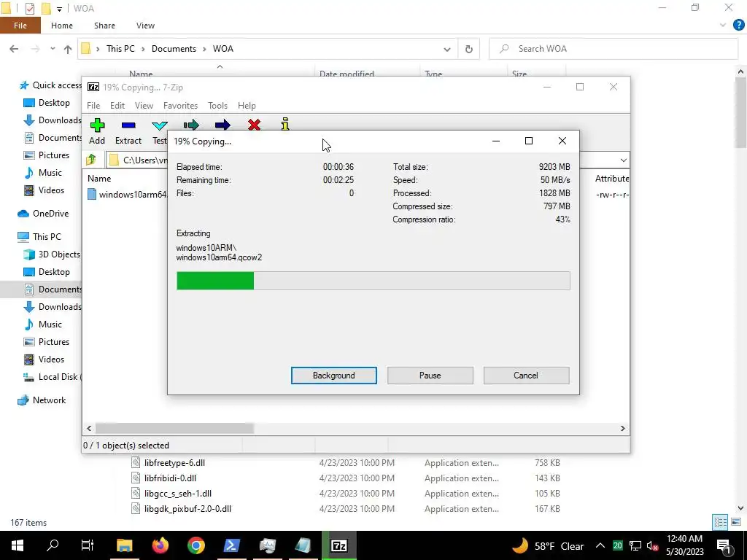Viewport: 747px width, 560px height.
Task: Click the Explorer refresh button
Action: pyautogui.click(x=469, y=49)
